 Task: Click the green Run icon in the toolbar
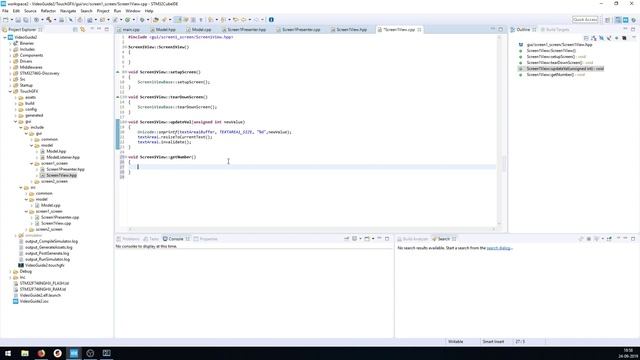127,20
